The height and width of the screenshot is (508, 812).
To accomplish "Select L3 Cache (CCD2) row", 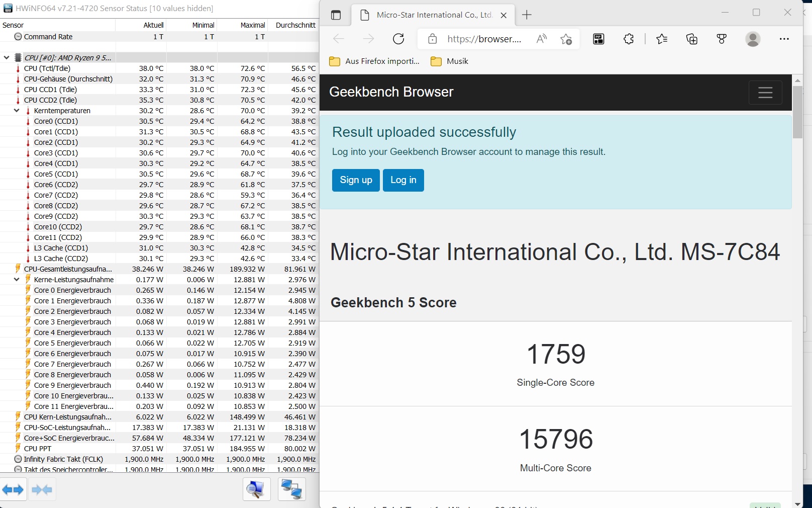I will (159, 259).
